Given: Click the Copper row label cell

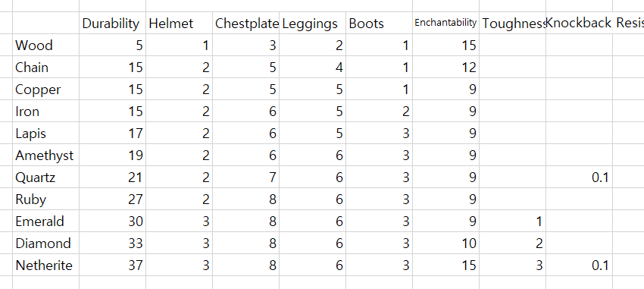Looking at the screenshot, I should (45, 90).
